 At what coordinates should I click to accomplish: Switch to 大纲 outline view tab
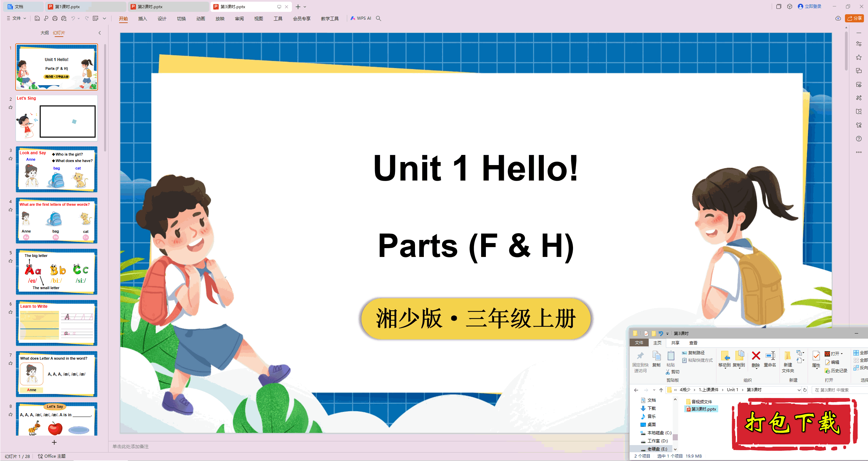point(44,33)
